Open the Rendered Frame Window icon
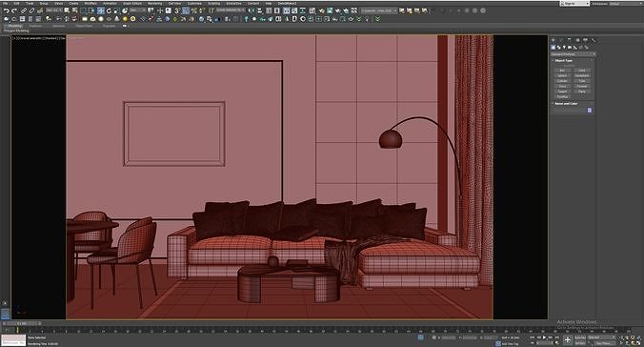This screenshot has width=644, height=347. pos(330,10)
